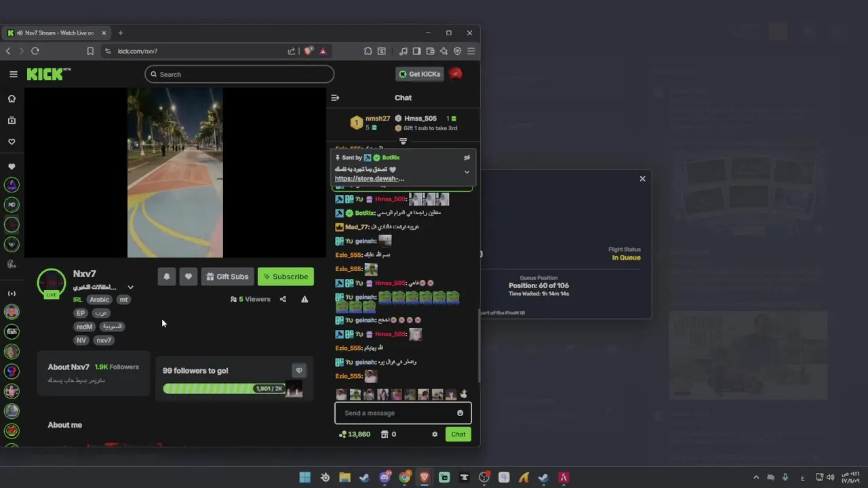Open Brave main menu
Image resolution: width=868 pixels, height=488 pixels.
[x=471, y=51]
